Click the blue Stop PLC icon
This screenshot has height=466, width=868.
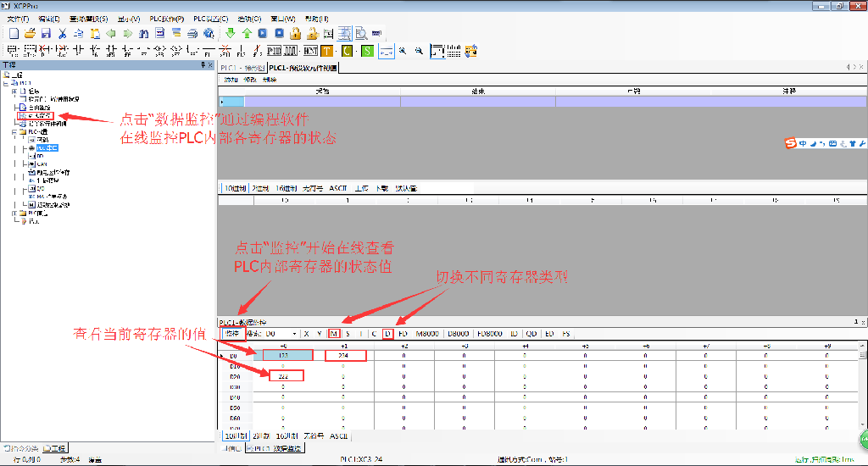[280, 34]
